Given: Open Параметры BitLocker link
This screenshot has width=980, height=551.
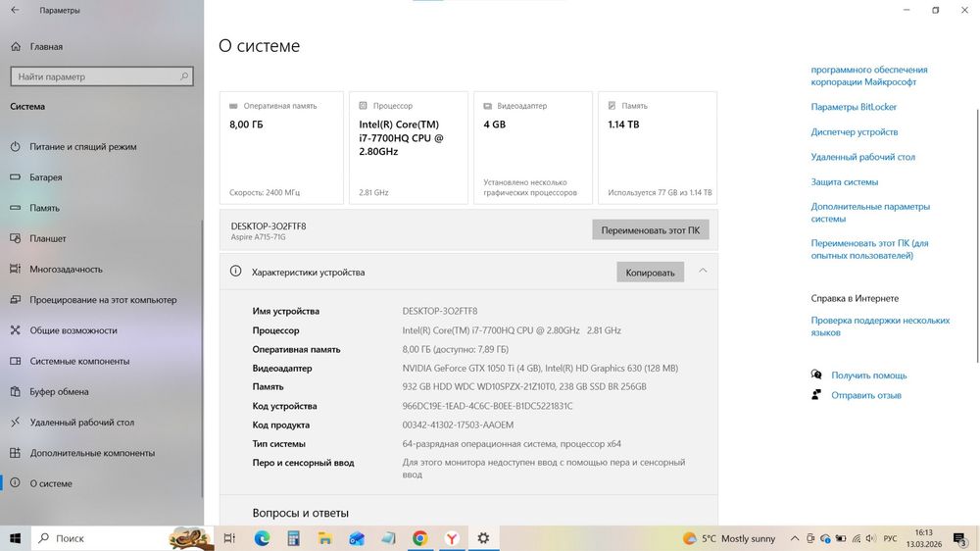Looking at the screenshot, I should pyautogui.click(x=854, y=107).
